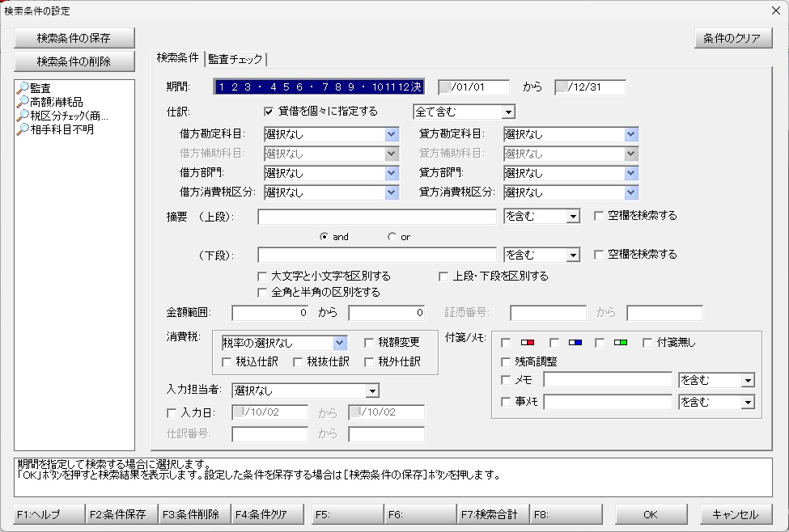
Task: Click the 期間 month selector bar
Action: pos(319,87)
